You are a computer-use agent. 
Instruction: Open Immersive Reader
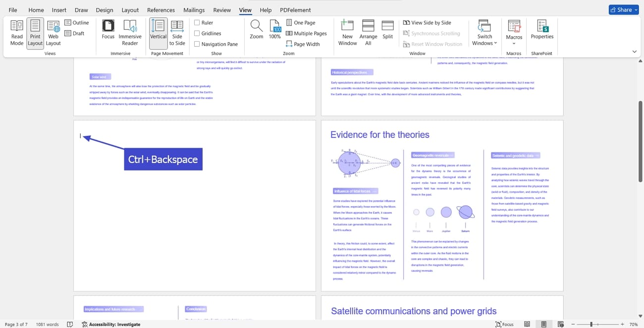130,33
